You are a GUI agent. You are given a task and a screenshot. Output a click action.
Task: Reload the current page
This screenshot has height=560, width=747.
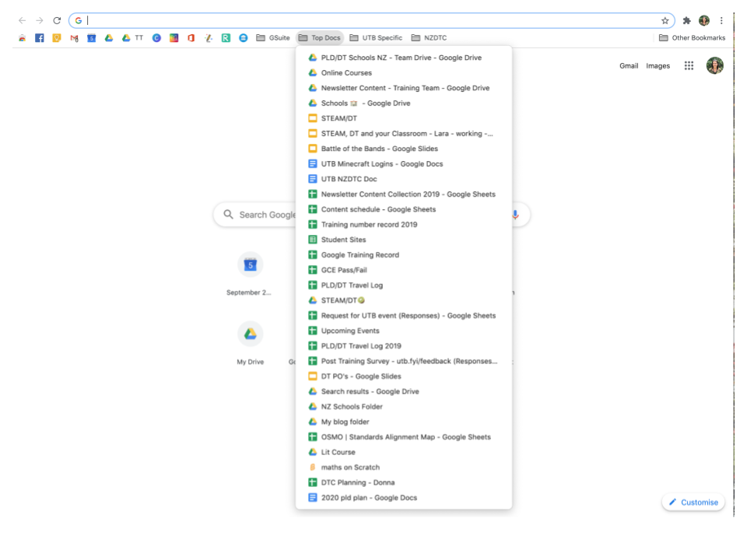pos(57,20)
